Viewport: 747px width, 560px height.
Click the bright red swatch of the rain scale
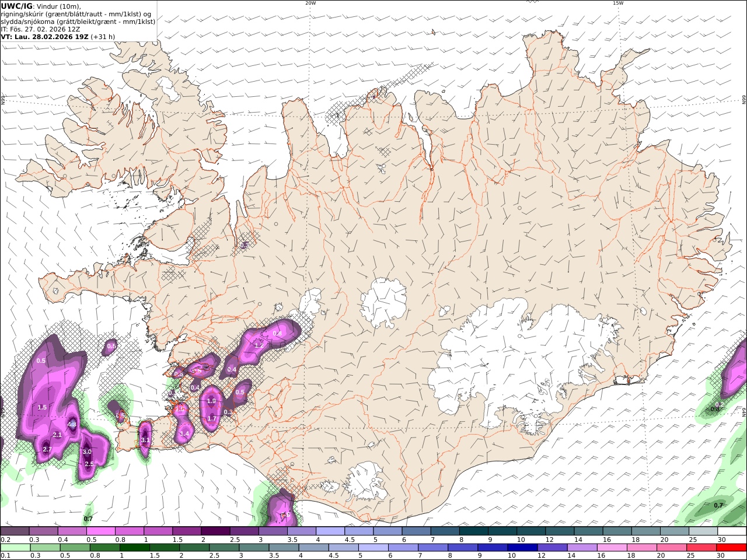coord(732,548)
